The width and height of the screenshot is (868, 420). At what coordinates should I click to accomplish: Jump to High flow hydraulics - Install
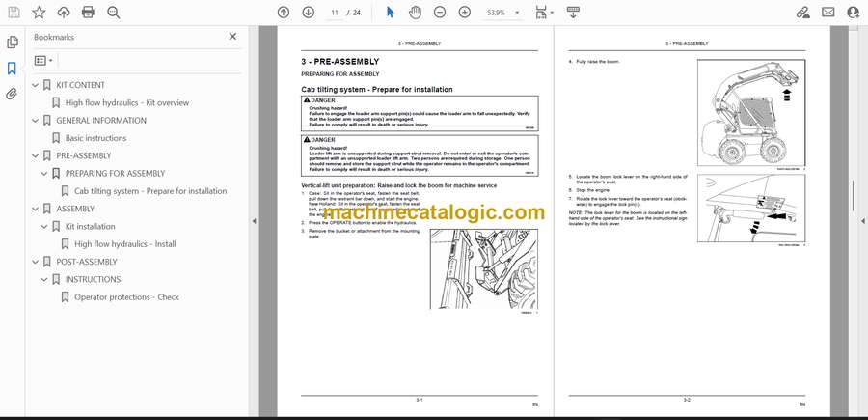125,244
